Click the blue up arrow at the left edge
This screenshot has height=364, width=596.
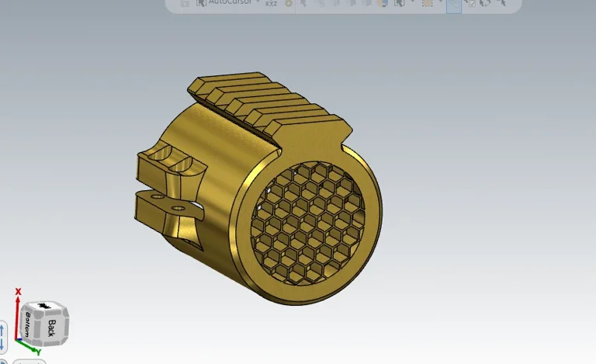pyautogui.click(x=2, y=330)
